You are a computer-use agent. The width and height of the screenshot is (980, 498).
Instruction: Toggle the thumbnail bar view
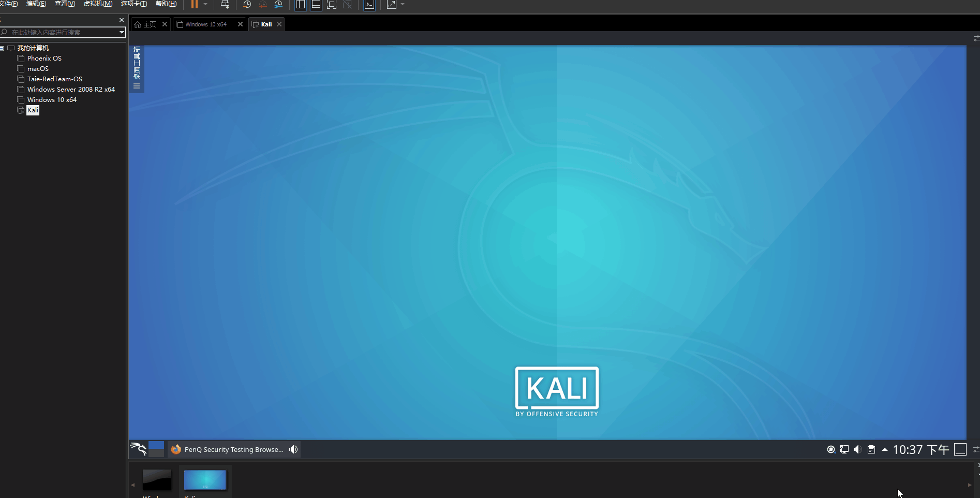[316, 4]
